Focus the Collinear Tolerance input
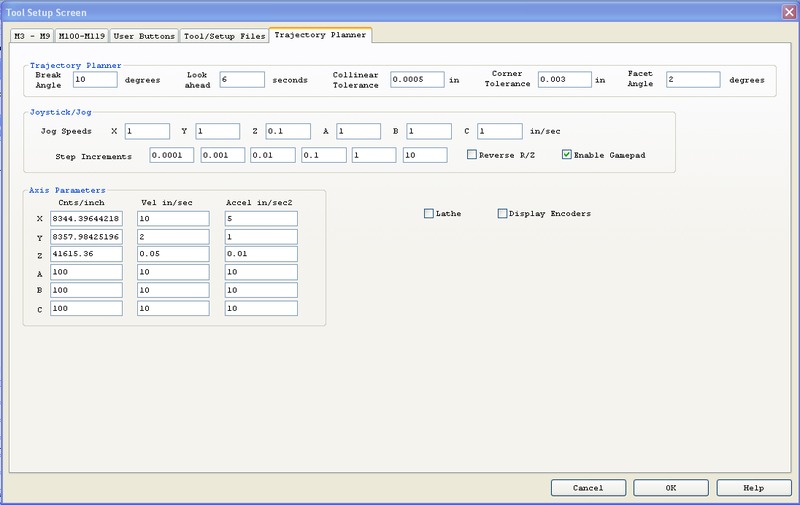 [x=416, y=79]
